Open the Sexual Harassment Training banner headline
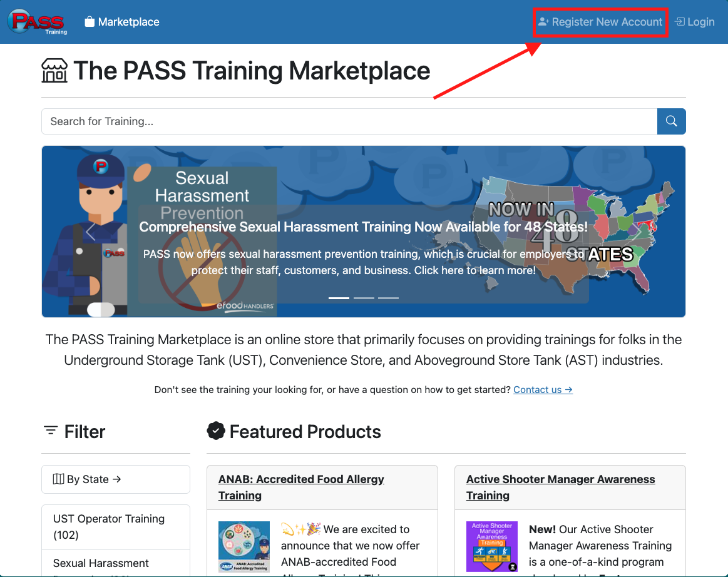 (x=364, y=227)
